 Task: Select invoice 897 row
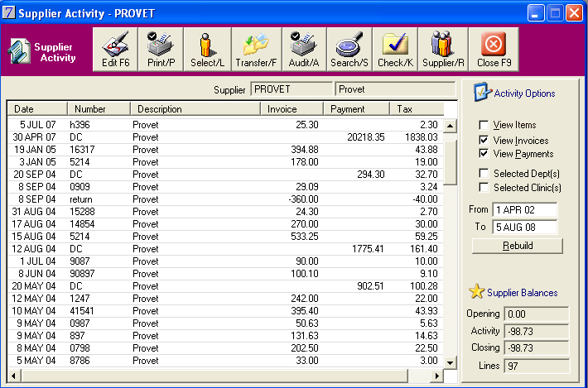tap(225, 335)
